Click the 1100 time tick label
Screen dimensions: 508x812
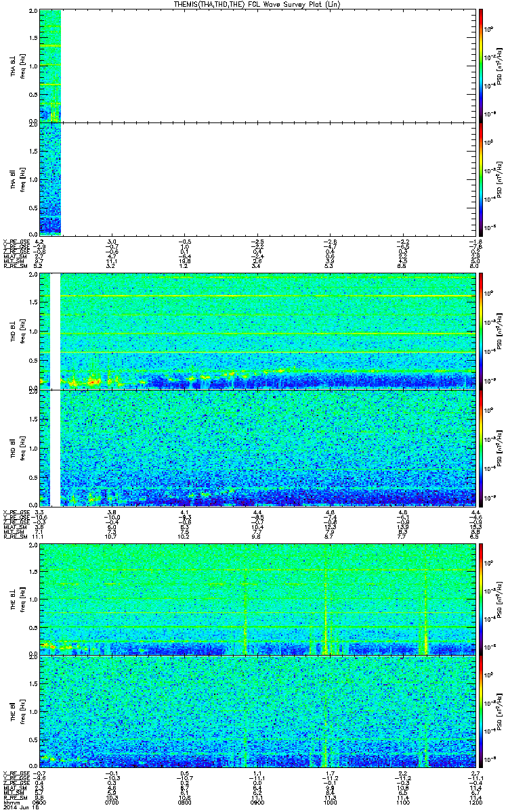402,803
